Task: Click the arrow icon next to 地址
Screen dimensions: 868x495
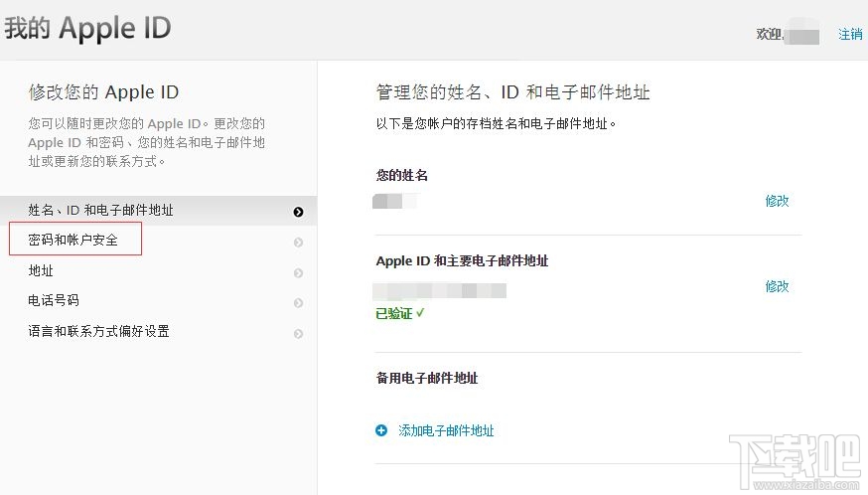Action: coord(298,273)
